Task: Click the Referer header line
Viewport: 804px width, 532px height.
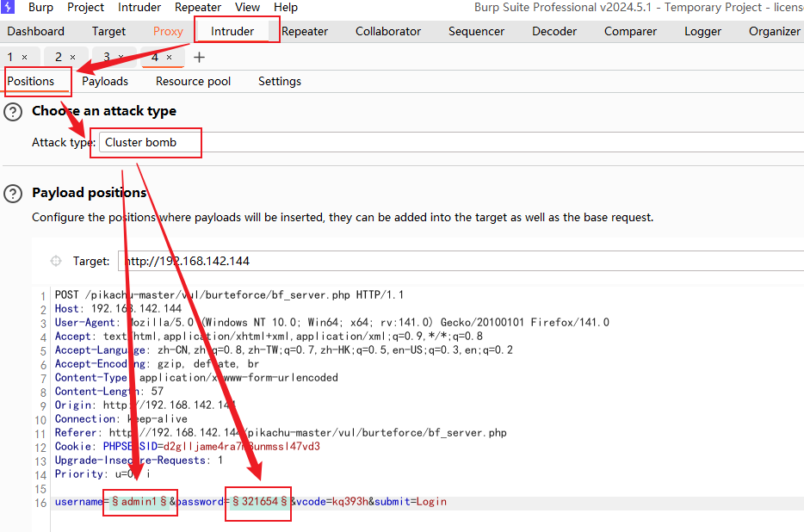Action: [x=281, y=433]
